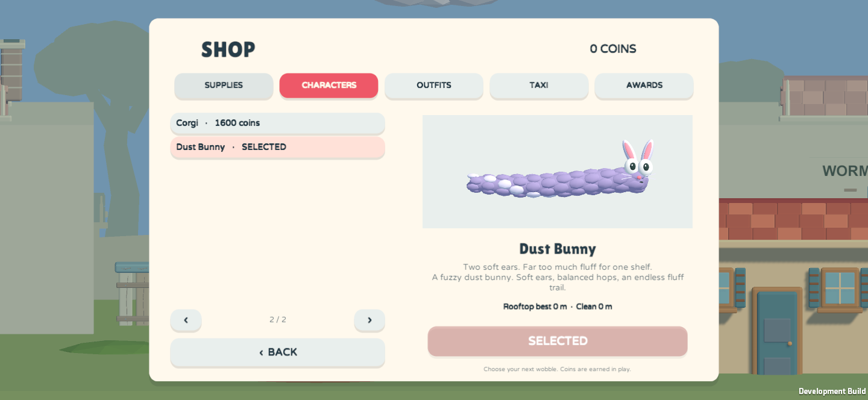Screen dimensions: 868x400
Task: Click the 0 COINS balance
Action: 613,49
